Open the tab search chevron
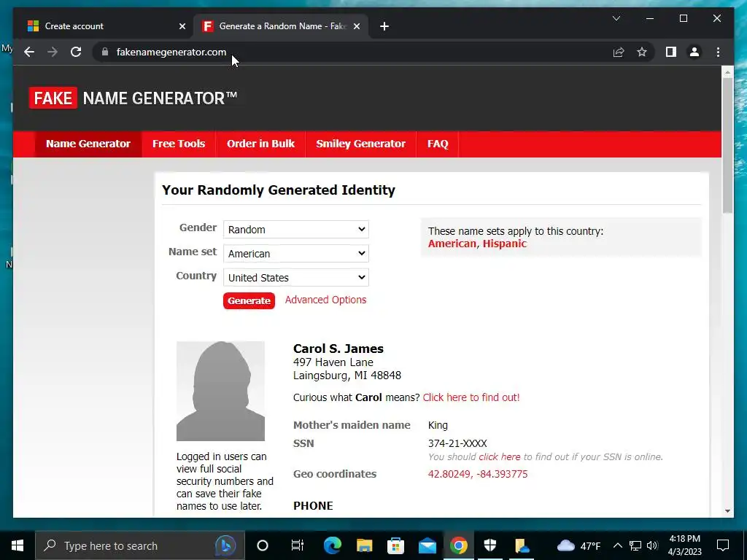 [x=616, y=18]
